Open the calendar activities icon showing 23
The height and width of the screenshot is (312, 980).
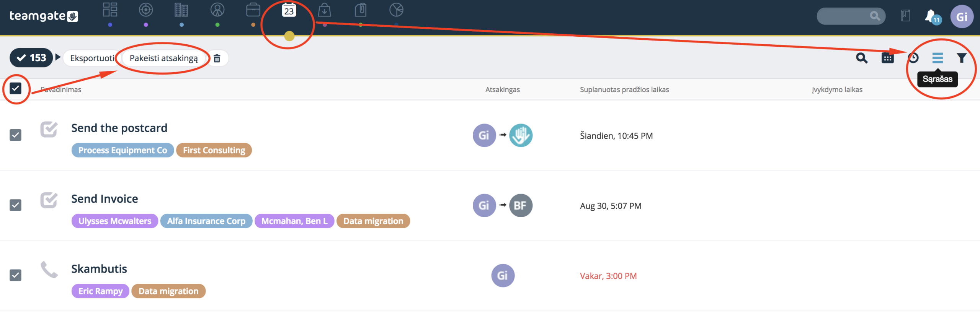pyautogui.click(x=289, y=10)
